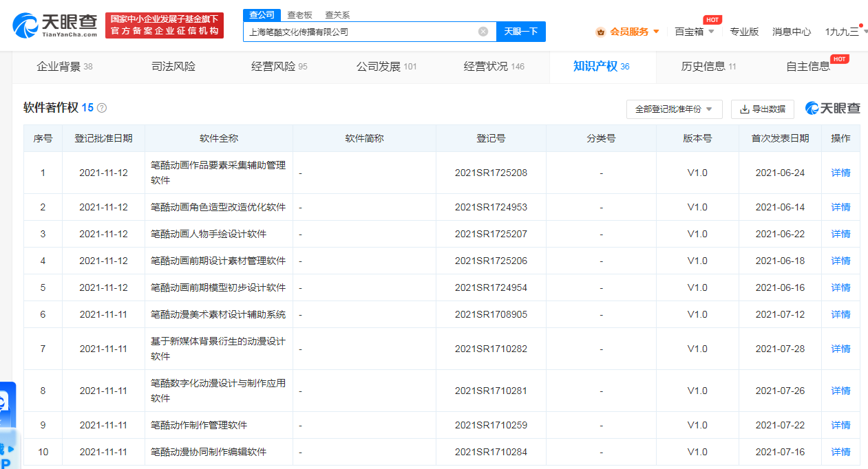Switch to the 经营风险 tab
Image resolution: width=868 pixels, height=469 pixels.
click(x=279, y=67)
